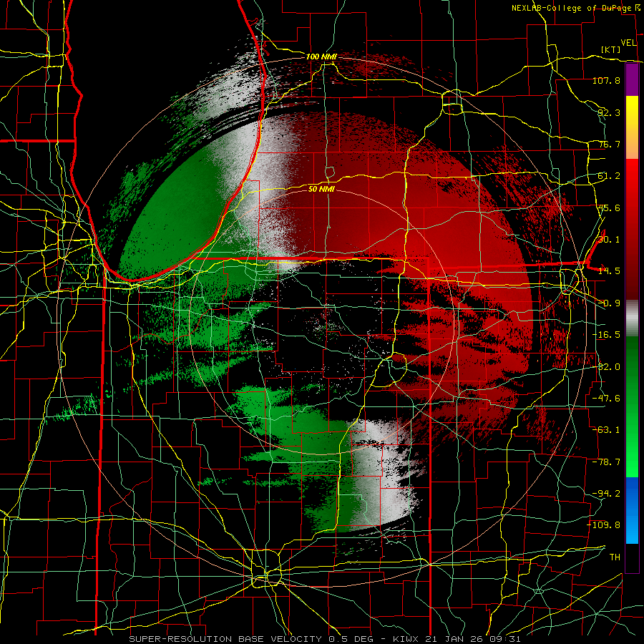
Task: Click the 92.3 velocity scale value
Action: (609, 112)
